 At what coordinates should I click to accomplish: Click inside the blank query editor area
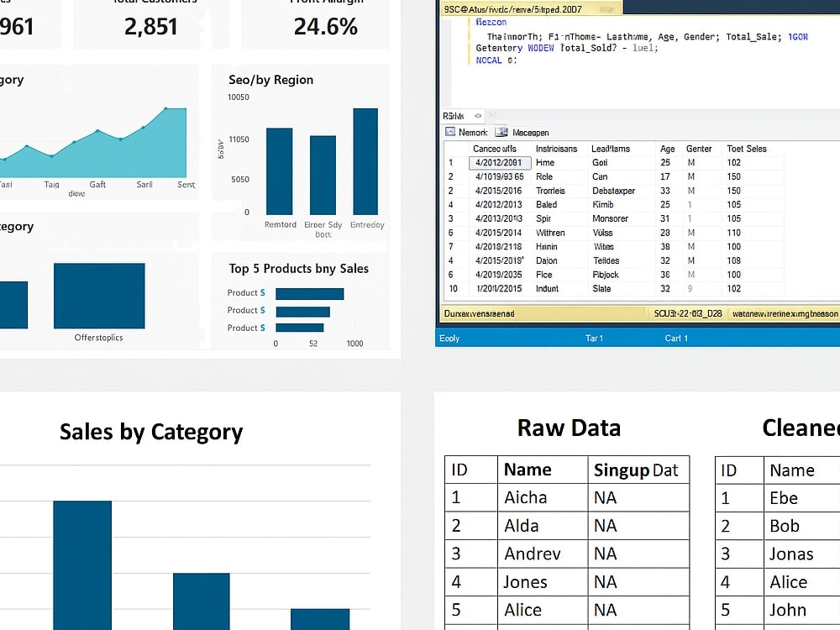tap(643, 86)
